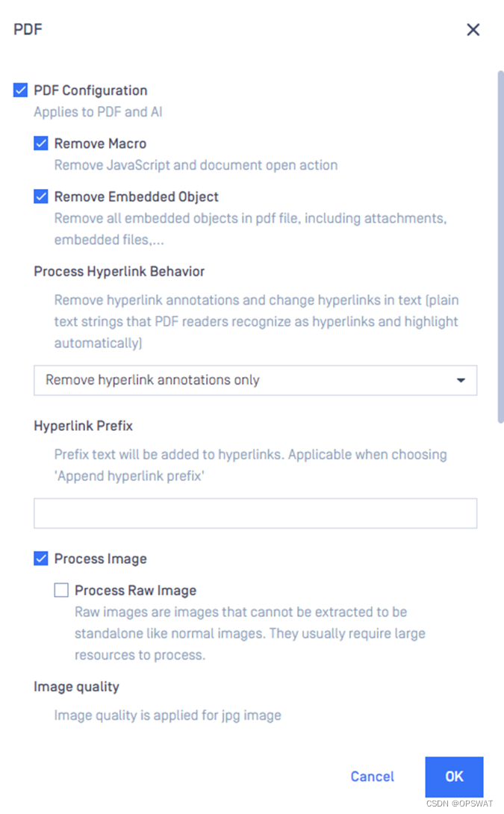Untick the Process Image checkbox

(41, 559)
